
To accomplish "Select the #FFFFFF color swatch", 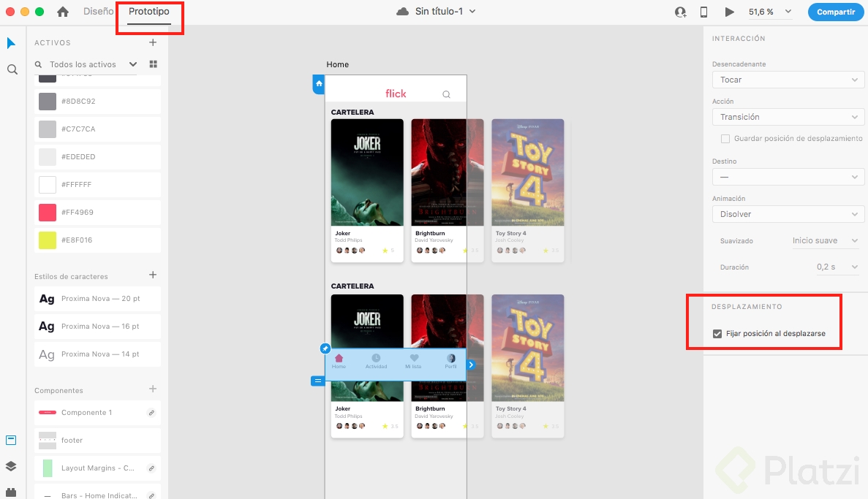I will [x=48, y=185].
